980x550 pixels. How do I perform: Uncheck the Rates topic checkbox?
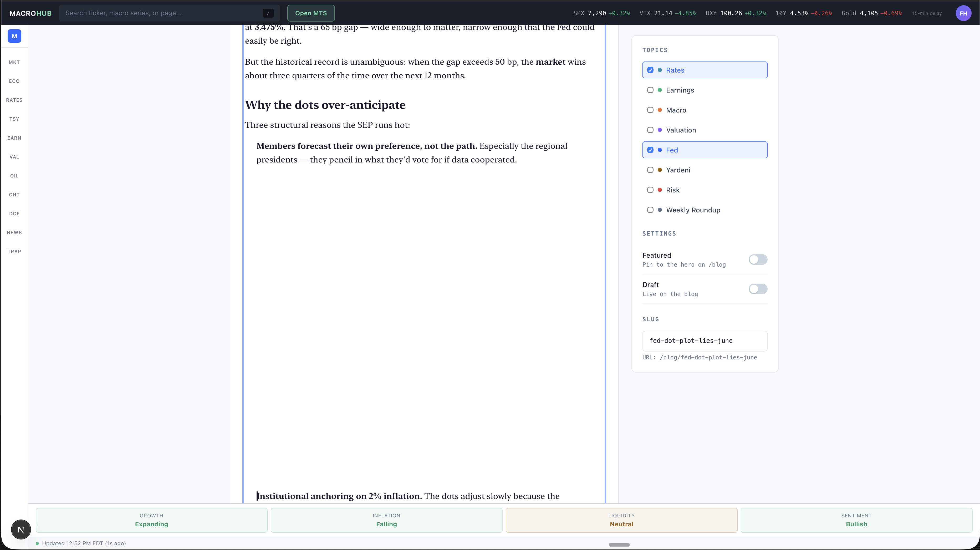click(x=650, y=70)
